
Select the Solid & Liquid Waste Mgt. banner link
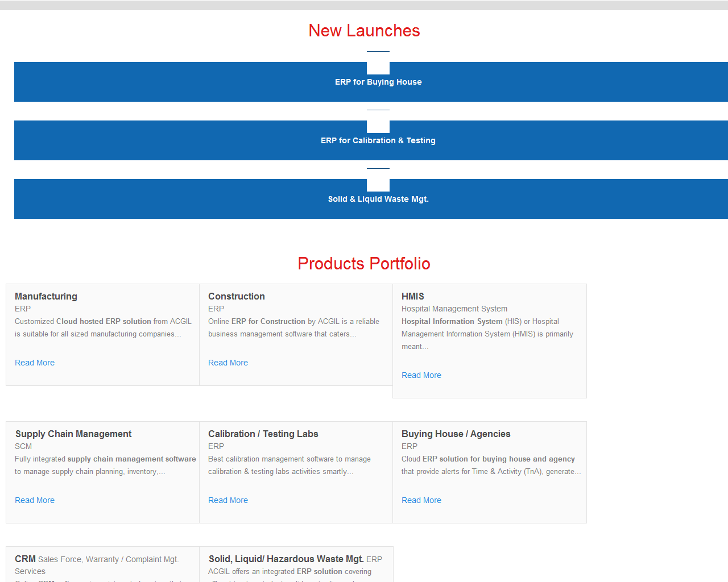pos(378,199)
